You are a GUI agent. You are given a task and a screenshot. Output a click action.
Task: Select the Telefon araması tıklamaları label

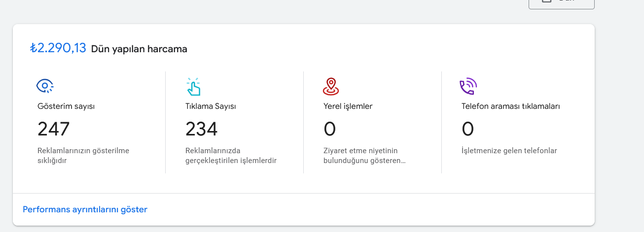pyautogui.click(x=510, y=106)
